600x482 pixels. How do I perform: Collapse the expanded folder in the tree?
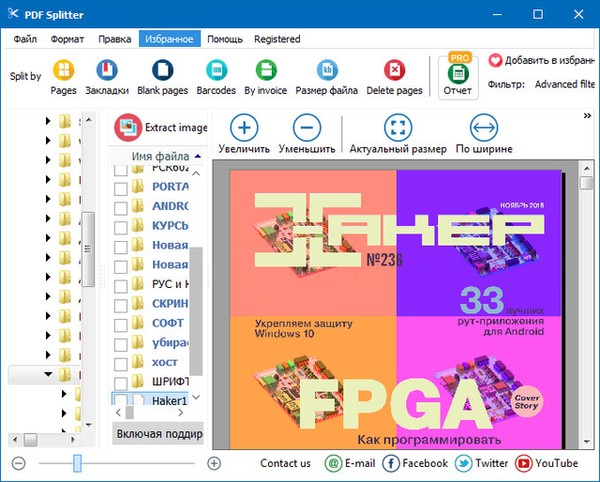tap(47, 375)
